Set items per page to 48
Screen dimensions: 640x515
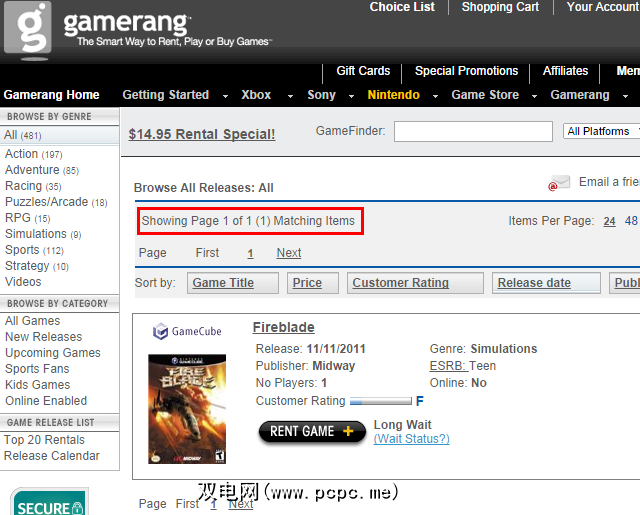click(x=631, y=221)
